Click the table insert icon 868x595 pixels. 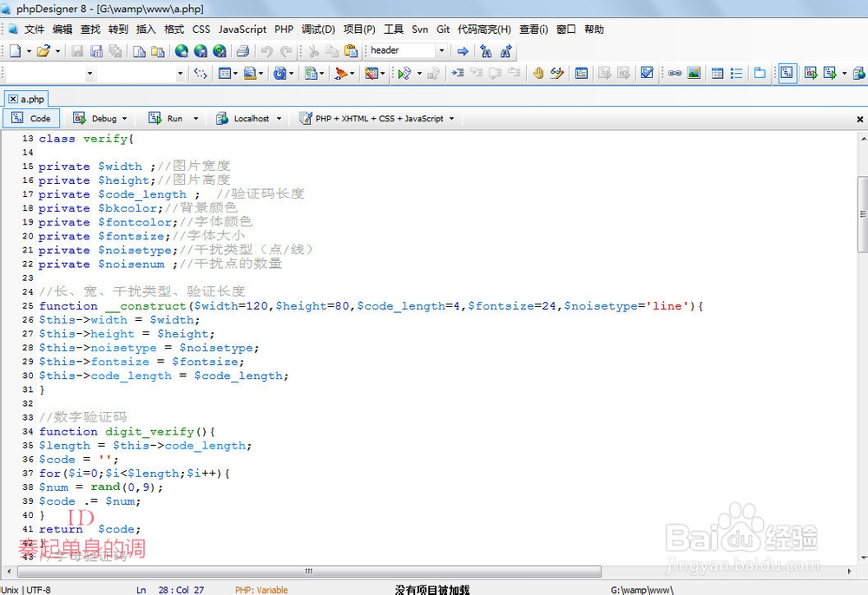coord(717,73)
